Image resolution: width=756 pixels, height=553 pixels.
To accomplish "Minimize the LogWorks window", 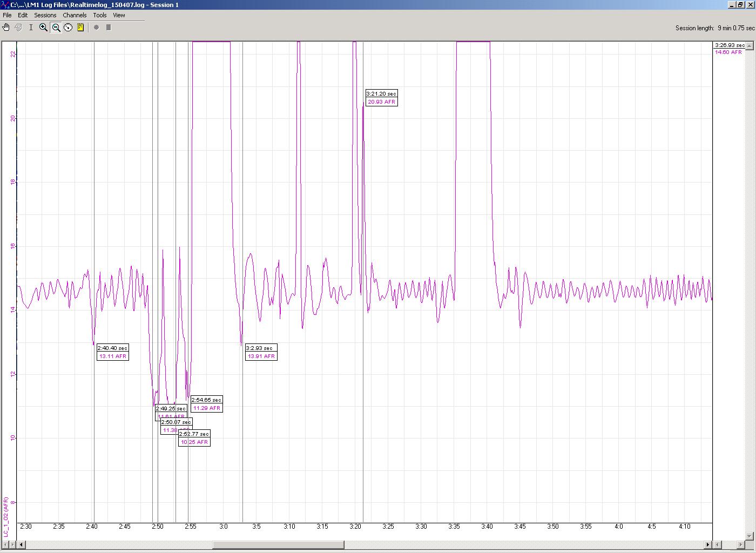I will click(732, 5).
